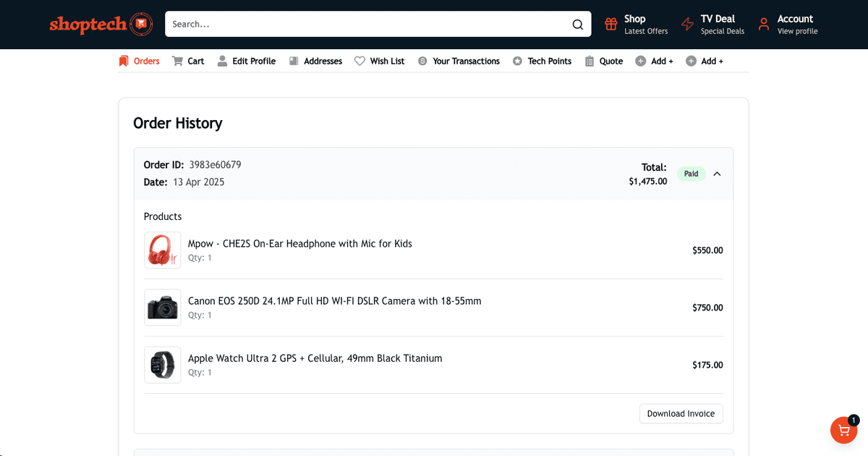Screen dimensions: 868x456
Task: Click the Account person icon
Action: (x=764, y=25)
